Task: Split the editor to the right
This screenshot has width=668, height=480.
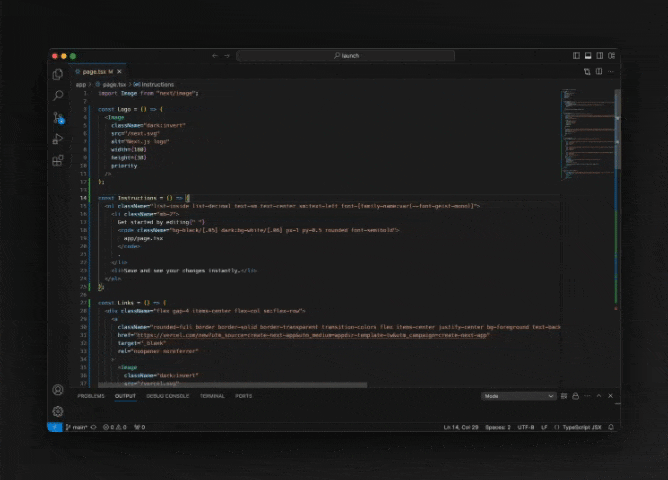Action: click(599, 72)
